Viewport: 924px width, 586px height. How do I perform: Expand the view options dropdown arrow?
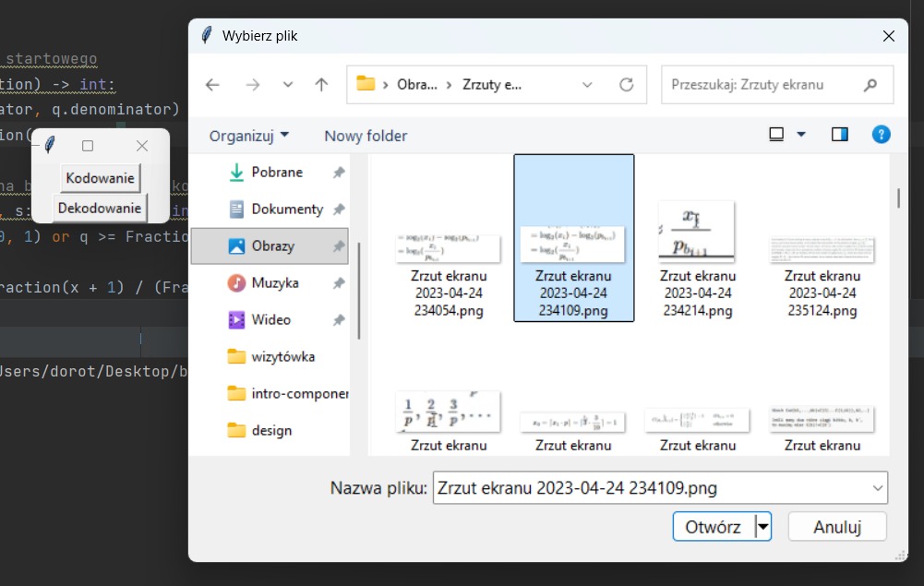(x=801, y=135)
